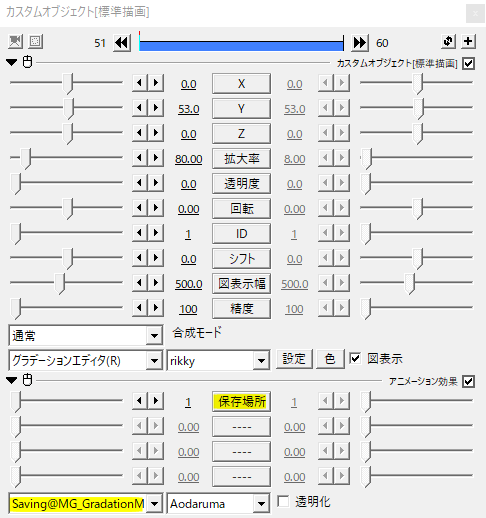Click the clipping-above-object icon beside the camera icon
The height and width of the screenshot is (518, 486).
click(x=35, y=42)
